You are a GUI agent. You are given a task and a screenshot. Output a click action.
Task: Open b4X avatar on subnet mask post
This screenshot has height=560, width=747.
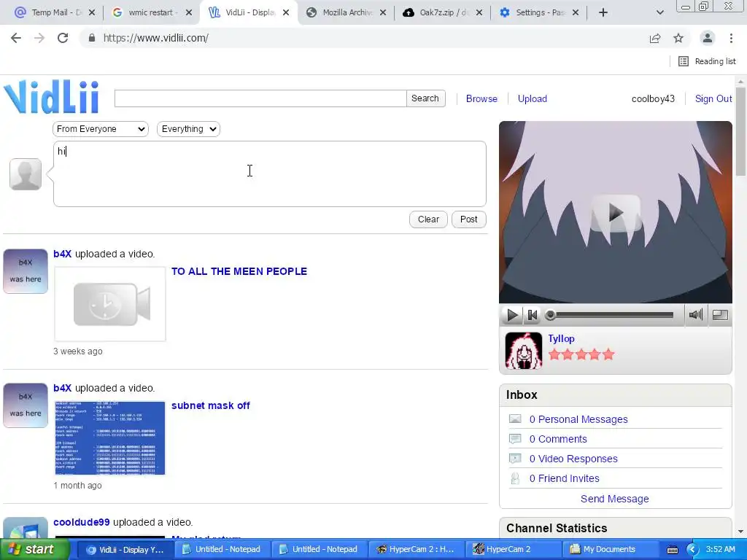click(x=26, y=405)
